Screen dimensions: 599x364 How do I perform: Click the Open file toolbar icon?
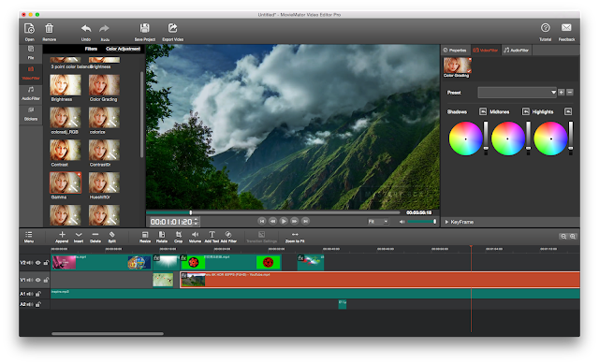point(29,29)
